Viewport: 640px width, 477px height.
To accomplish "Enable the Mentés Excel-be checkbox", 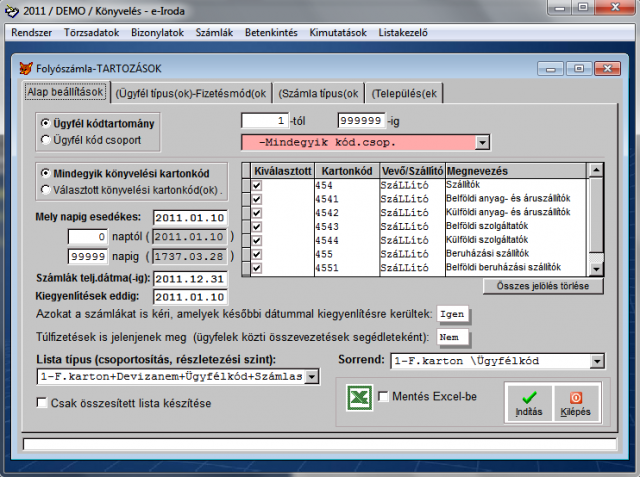I will click(x=384, y=398).
